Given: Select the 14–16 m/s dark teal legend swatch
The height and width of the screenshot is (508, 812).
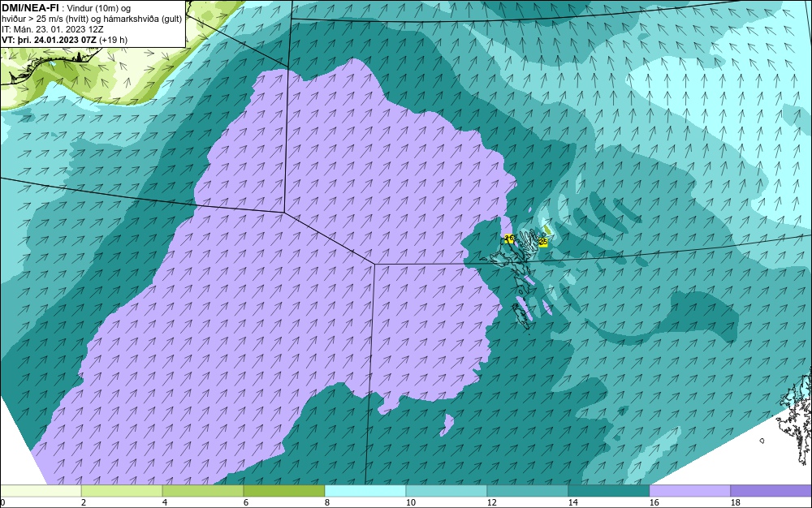Looking at the screenshot, I should tap(609, 491).
